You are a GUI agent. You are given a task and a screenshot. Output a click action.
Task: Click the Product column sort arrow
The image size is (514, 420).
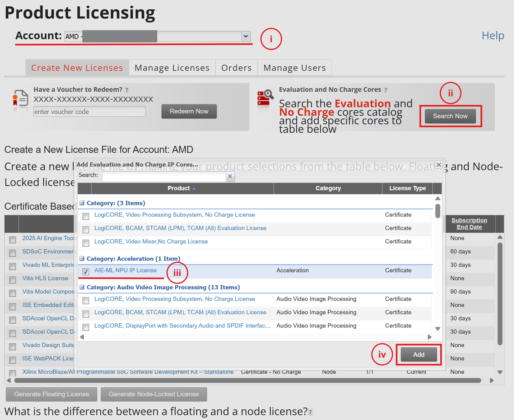pyautogui.click(x=194, y=189)
